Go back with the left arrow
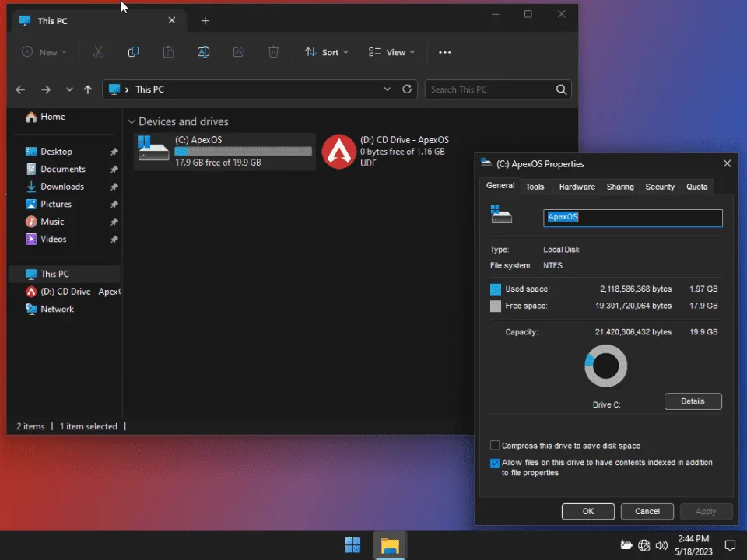Viewport: 747px width, 560px height. (20, 89)
